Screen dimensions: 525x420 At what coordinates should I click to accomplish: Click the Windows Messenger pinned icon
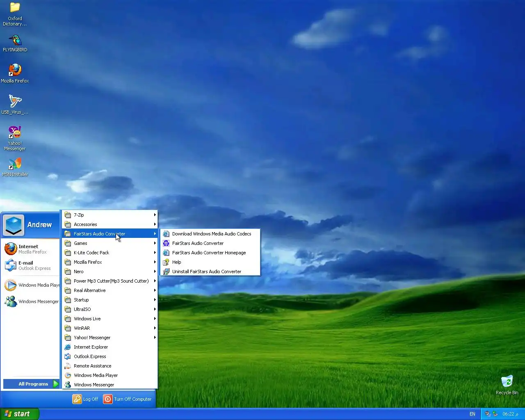(10, 301)
